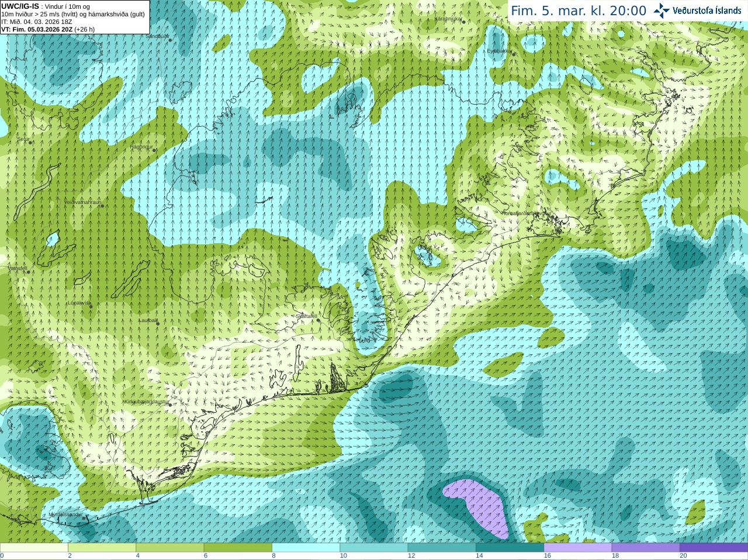Click the Kirkjubæjarklaustur station label
The width and height of the screenshot is (748, 560).
147,402
